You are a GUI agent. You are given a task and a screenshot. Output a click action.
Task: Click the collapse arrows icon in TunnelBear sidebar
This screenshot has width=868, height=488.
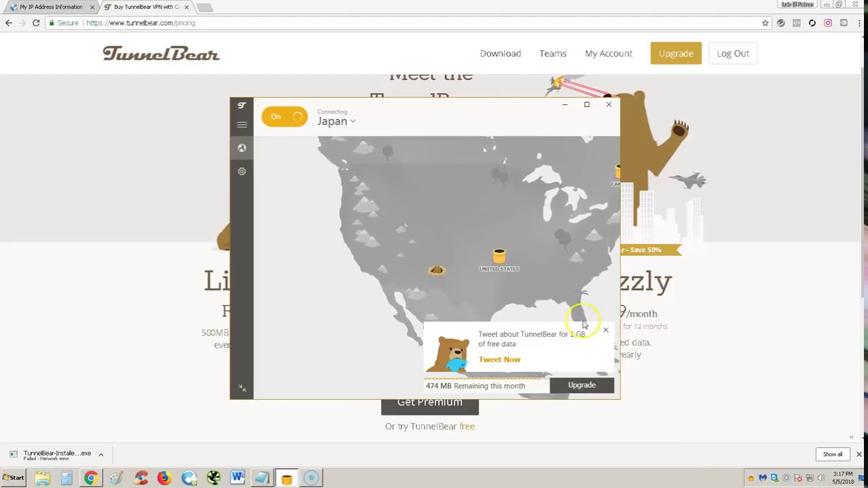(242, 388)
